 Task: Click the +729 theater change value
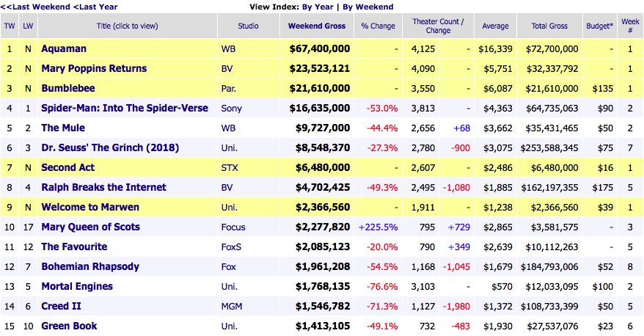(x=458, y=227)
